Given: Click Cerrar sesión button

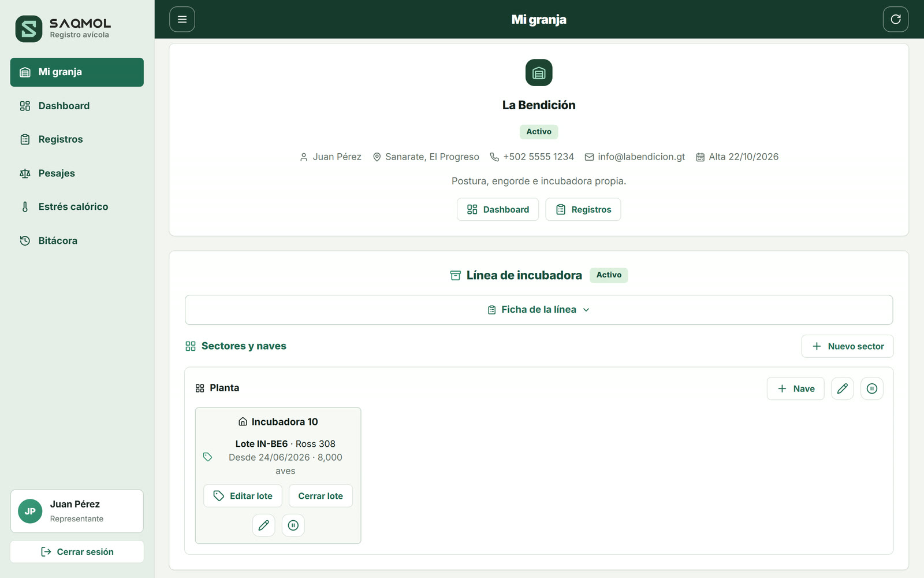Looking at the screenshot, I should click(77, 552).
